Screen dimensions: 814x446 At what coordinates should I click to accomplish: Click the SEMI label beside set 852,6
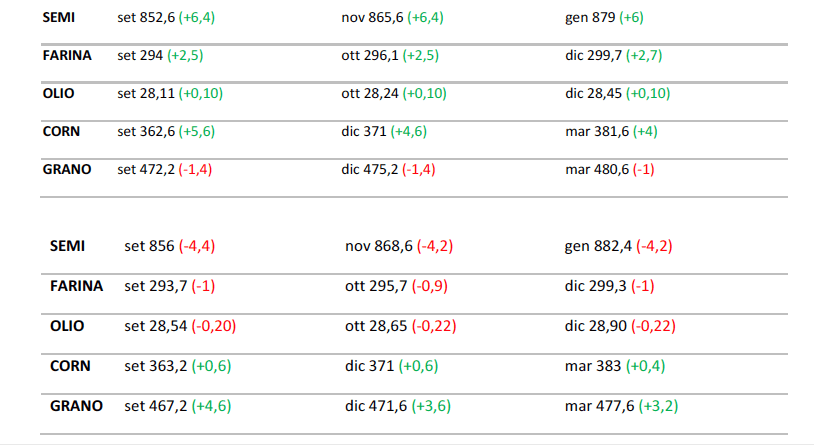click(59, 18)
